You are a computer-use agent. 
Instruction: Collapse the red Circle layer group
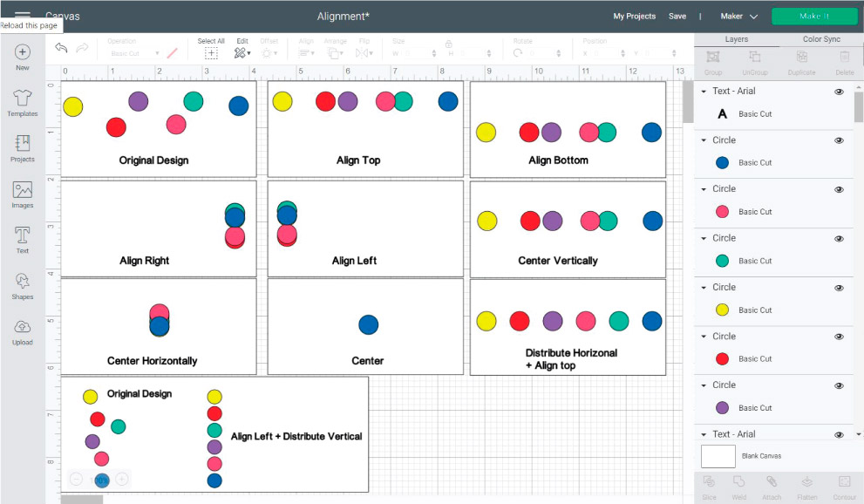click(x=704, y=337)
